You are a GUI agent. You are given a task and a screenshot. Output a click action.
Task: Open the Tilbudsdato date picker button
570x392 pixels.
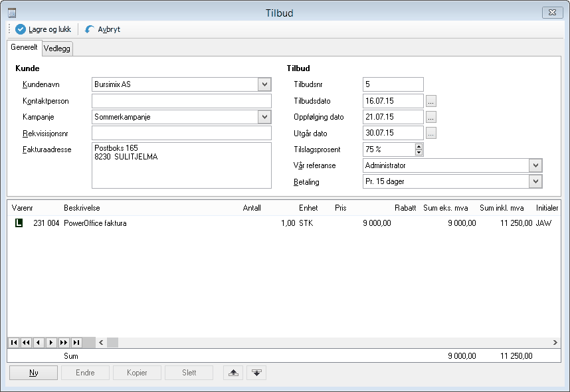click(x=430, y=101)
